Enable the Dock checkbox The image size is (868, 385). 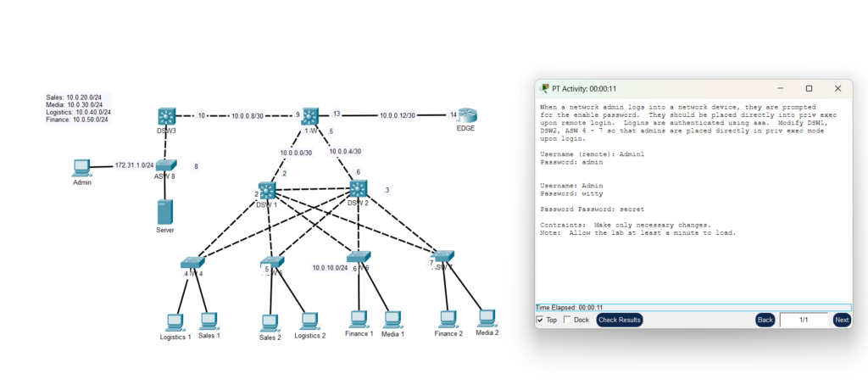567,320
